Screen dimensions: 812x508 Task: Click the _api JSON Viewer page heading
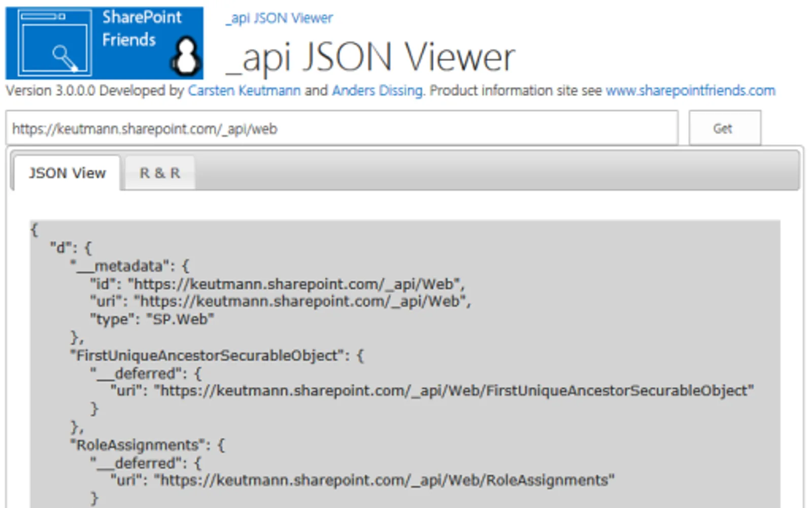pyautogui.click(x=370, y=57)
